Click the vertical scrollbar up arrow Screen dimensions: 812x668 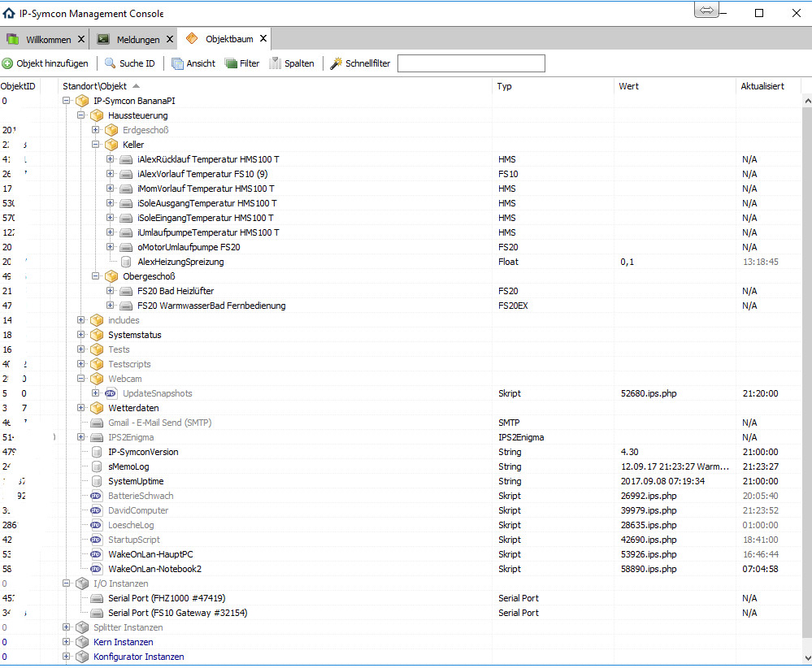pos(807,102)
